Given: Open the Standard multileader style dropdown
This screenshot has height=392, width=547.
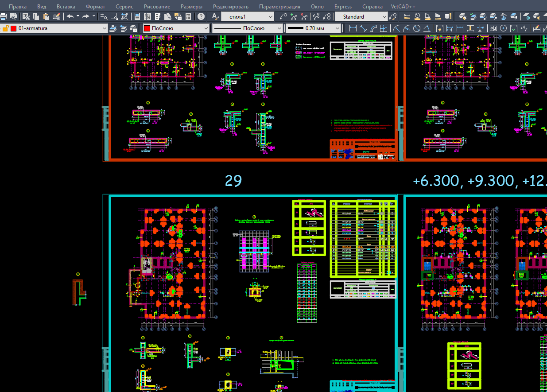Looking at the screenshot, I should click(361, 16).
